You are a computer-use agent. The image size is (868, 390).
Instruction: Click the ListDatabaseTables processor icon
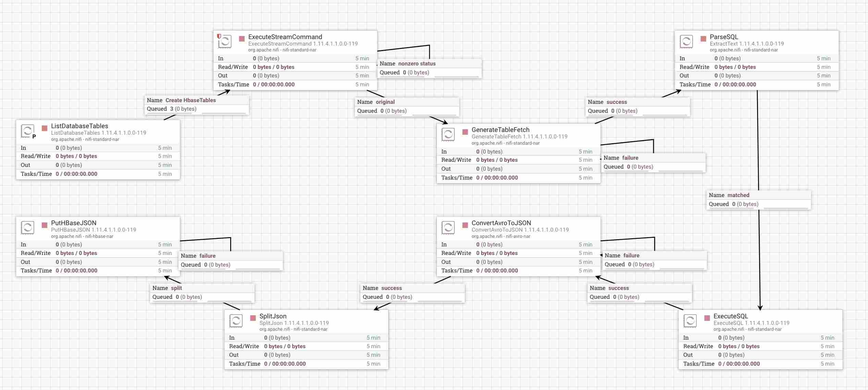(27, 131)
